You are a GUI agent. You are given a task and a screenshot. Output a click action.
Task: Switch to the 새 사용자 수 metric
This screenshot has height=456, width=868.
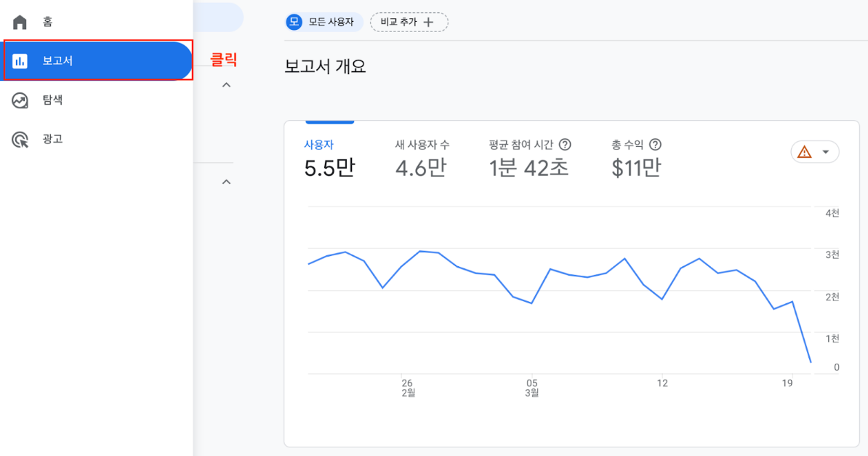(422, 159)
